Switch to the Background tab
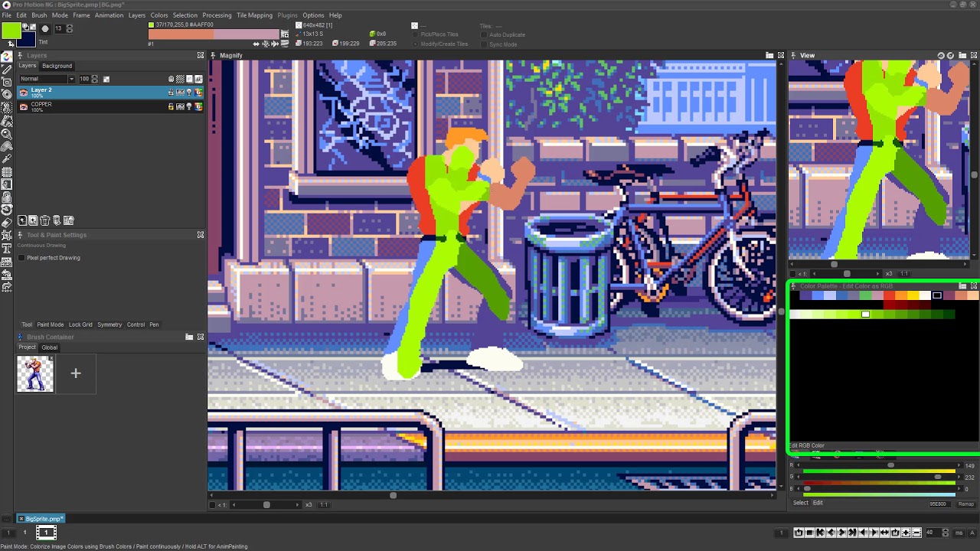Image resolution: width=980 pixels, height=551 pixels. (57, 66)
